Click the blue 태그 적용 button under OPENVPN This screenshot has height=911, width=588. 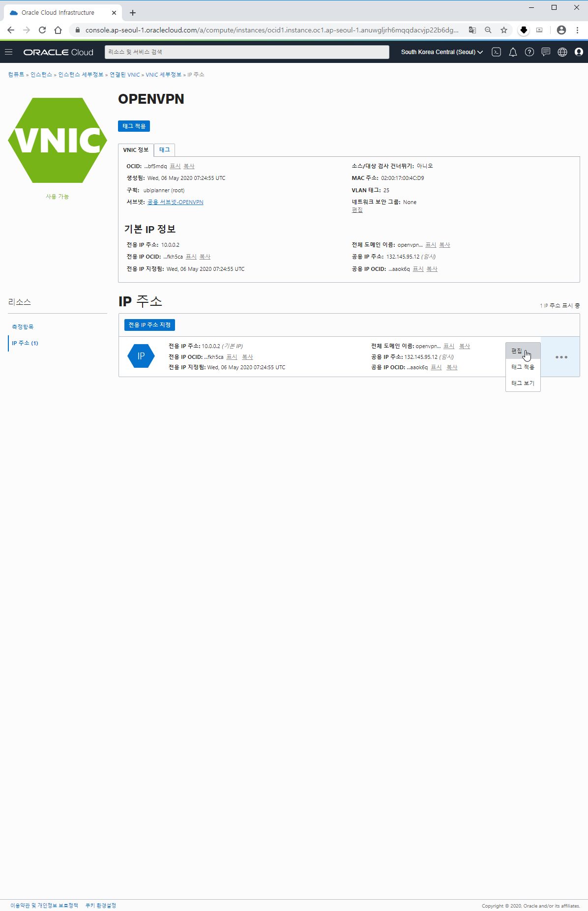point(134,126)
